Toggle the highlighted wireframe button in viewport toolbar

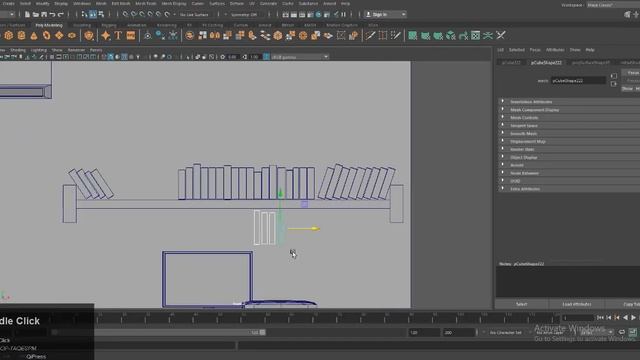[x=110, y=57]
